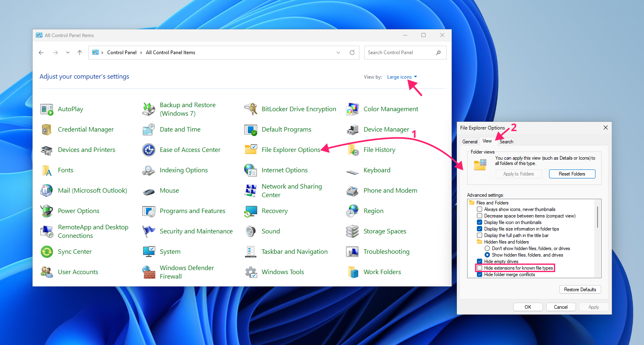644x345 pixels.
Task: Switch to the Search tab
Action: tap(507, 142)
